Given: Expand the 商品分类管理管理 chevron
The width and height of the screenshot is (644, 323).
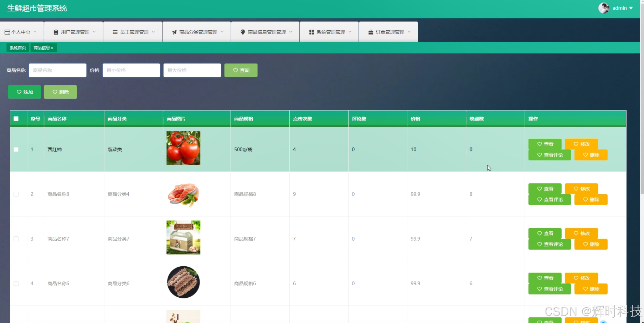Looking at the screenshot, I should 222,32.
